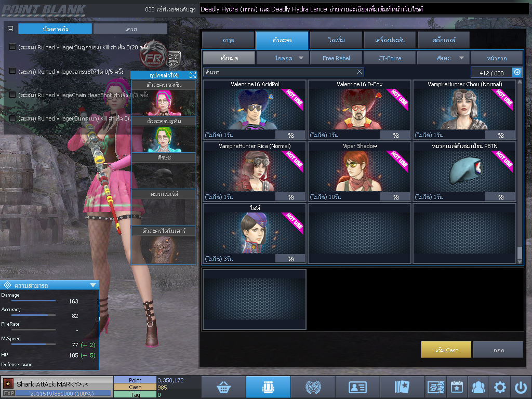Use Valentine16 AcidPol via ใช้ button
532x399 pixels.
click(290, 135)
